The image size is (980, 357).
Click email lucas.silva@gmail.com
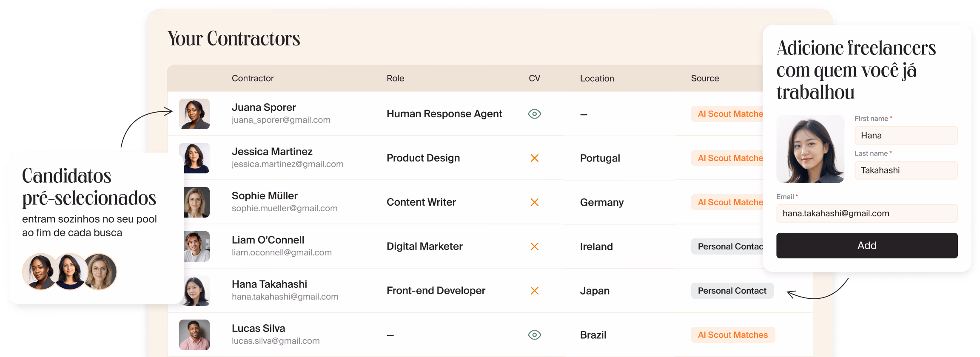coord(276,341)
